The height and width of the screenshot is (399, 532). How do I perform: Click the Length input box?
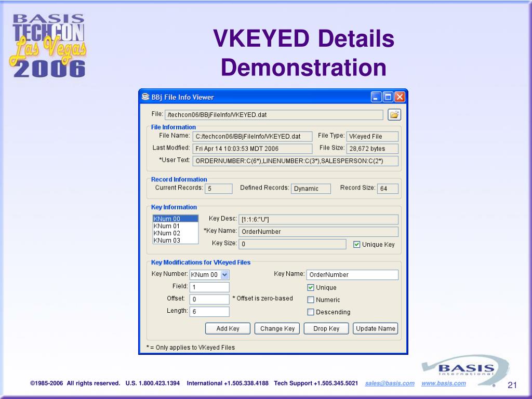coord(209,312)
